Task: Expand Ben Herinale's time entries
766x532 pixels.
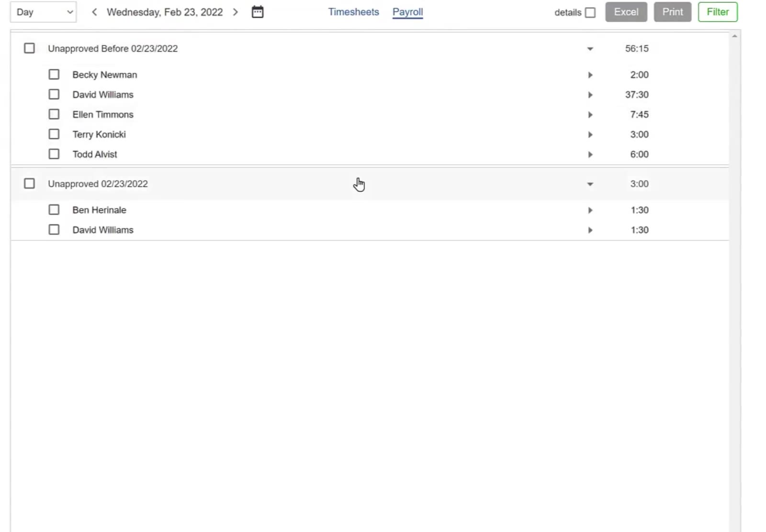Action: 590,211
